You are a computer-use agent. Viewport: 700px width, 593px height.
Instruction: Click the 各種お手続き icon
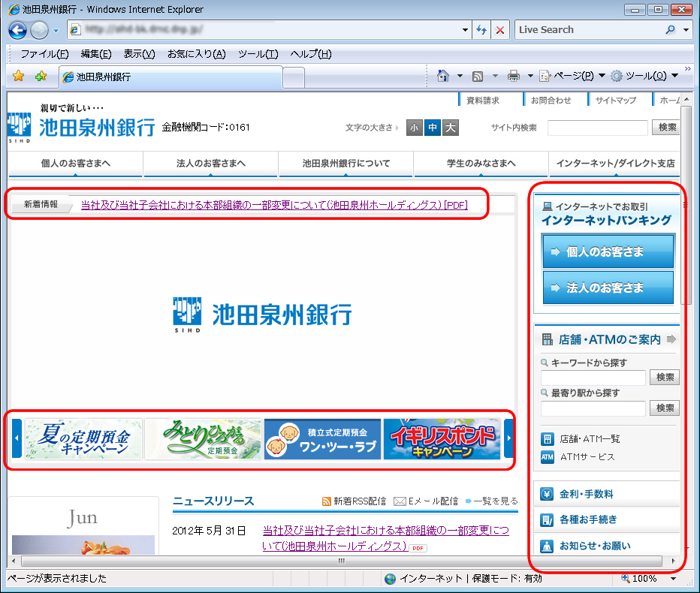547,520
